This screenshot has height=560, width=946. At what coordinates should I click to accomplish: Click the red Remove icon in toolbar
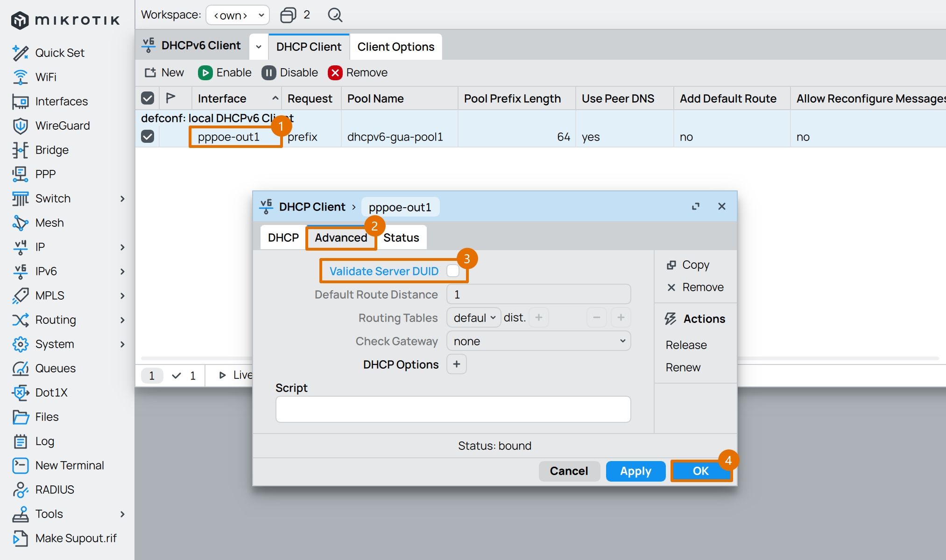335,73
